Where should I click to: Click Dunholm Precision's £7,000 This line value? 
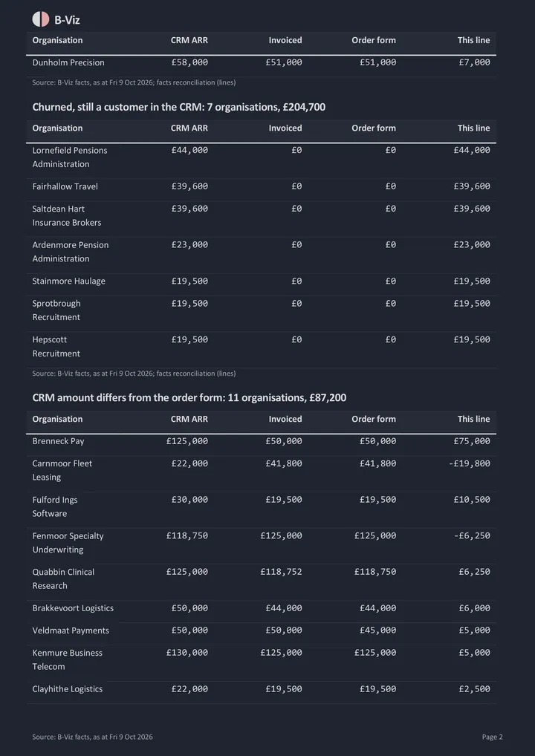pyautogui.click(x=474, y=62)
